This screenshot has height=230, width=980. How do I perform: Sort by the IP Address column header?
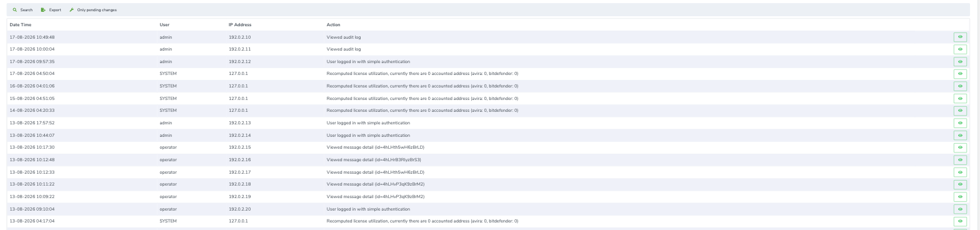[240, 25]
